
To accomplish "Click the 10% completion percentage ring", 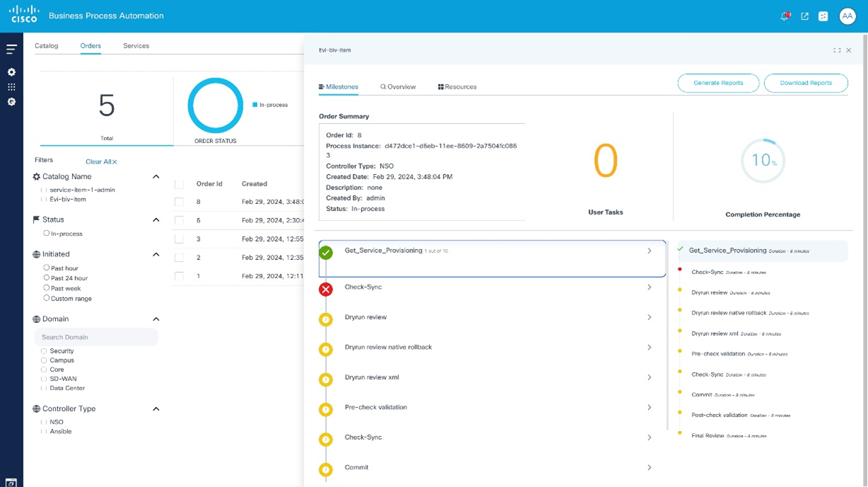I will pyautogui.click(x=763, y=161).
